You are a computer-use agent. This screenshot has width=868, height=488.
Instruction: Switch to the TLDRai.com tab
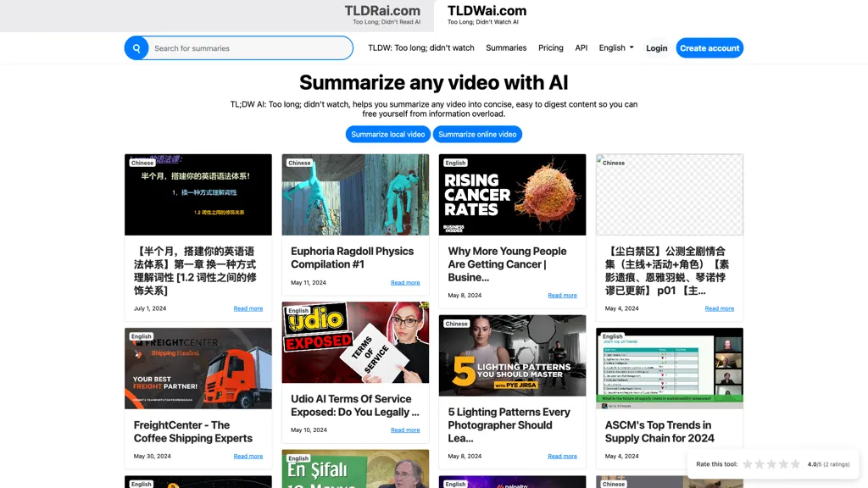381,14
